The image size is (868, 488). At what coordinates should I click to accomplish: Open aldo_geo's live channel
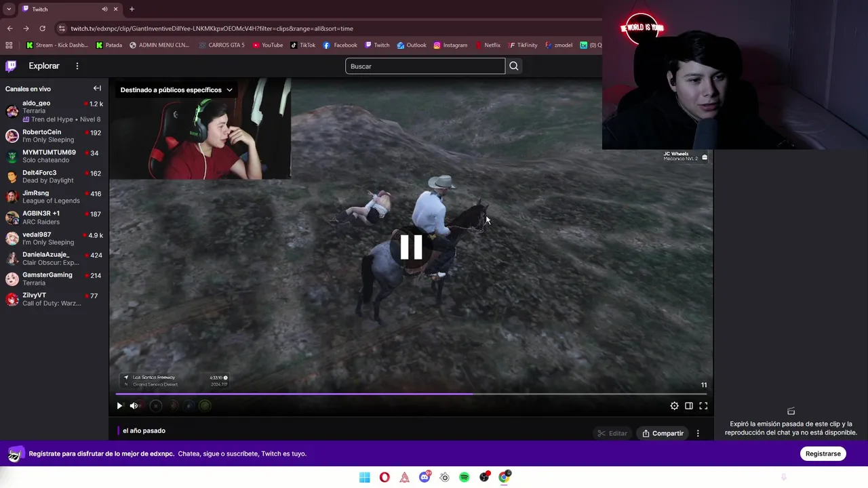click(54, 111)
